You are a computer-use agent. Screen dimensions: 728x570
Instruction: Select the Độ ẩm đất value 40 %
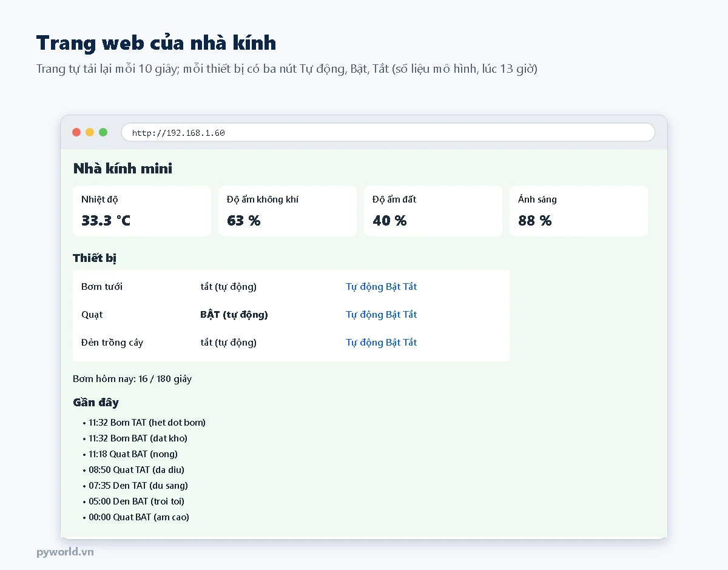389,221
